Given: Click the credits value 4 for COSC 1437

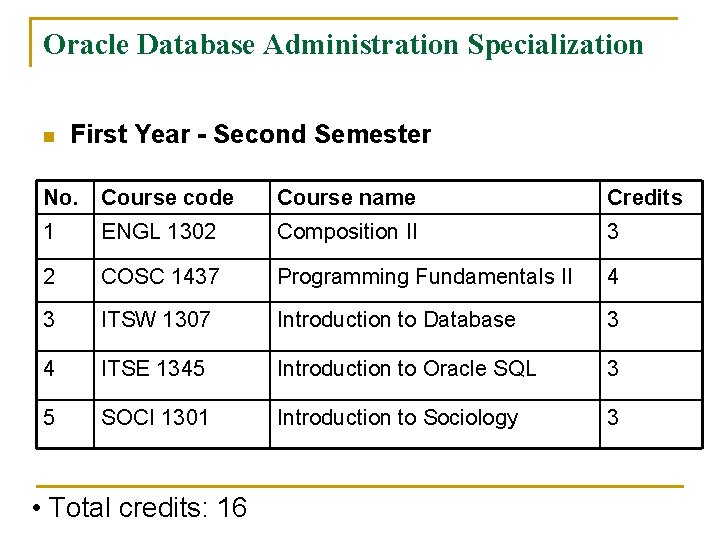Looking at the screenshot, I should (613, 276).
